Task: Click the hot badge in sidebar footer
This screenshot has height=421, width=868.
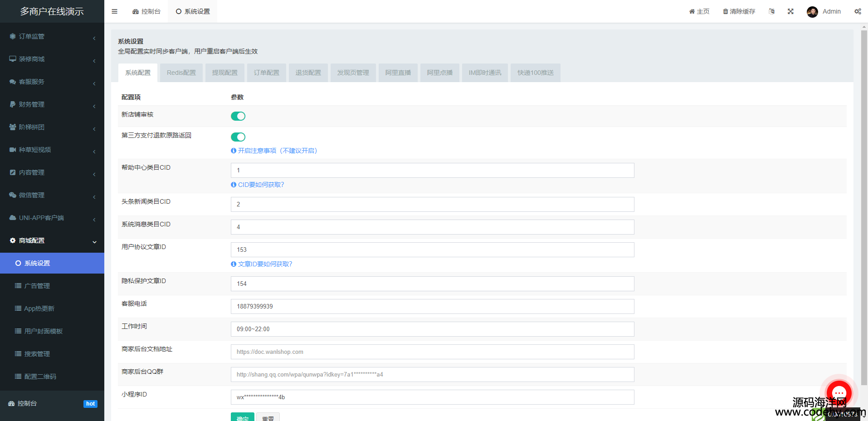Action: coord(91,404)
